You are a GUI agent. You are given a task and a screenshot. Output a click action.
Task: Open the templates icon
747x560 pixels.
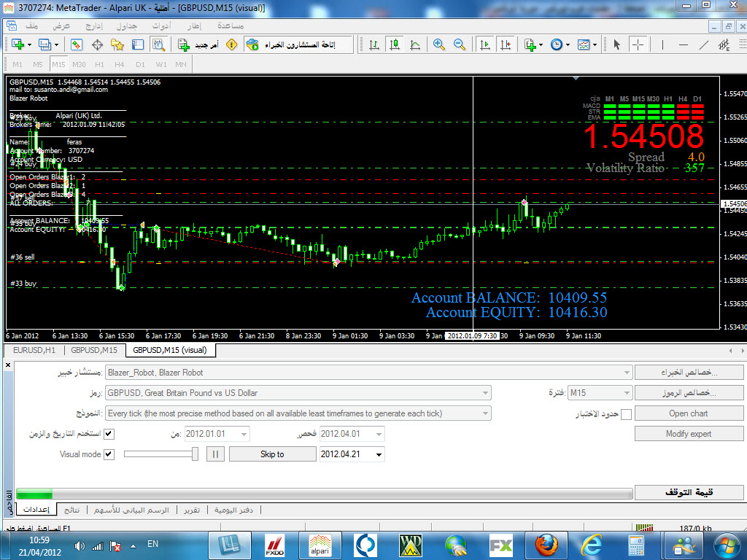584,44
